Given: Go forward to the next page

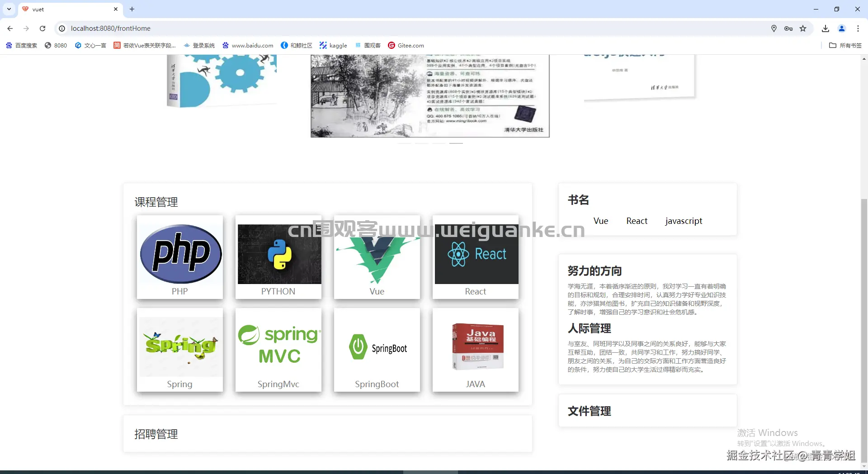Looking at the screenshot, I should [26, 28].
